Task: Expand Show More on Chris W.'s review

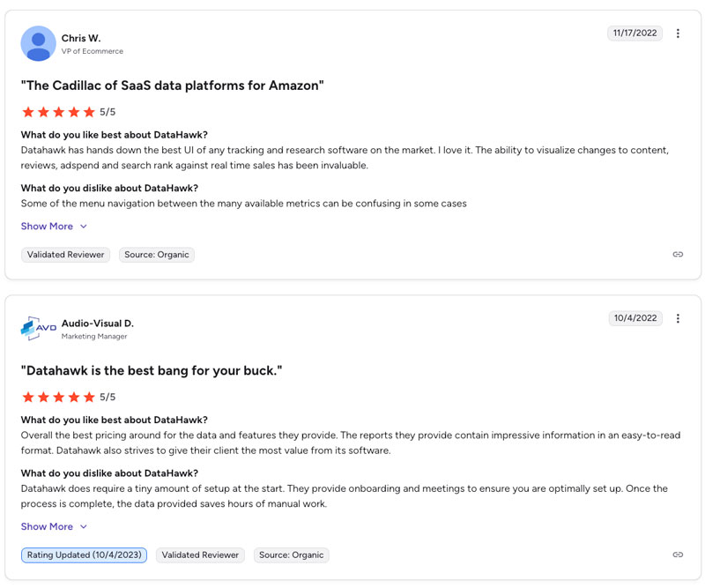Action: (x=47, y=227)
